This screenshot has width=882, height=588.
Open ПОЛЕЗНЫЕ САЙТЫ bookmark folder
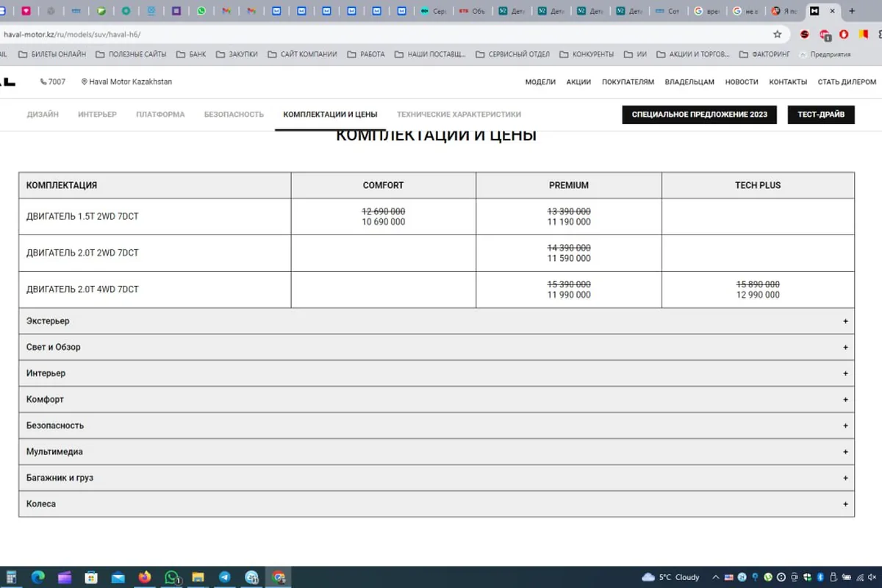[x=131, y=54]
